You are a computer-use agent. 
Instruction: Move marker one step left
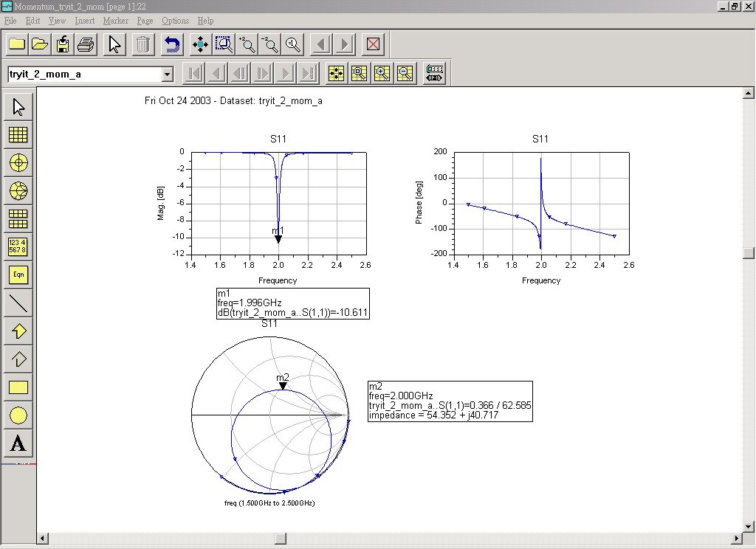tap(217, 73)
